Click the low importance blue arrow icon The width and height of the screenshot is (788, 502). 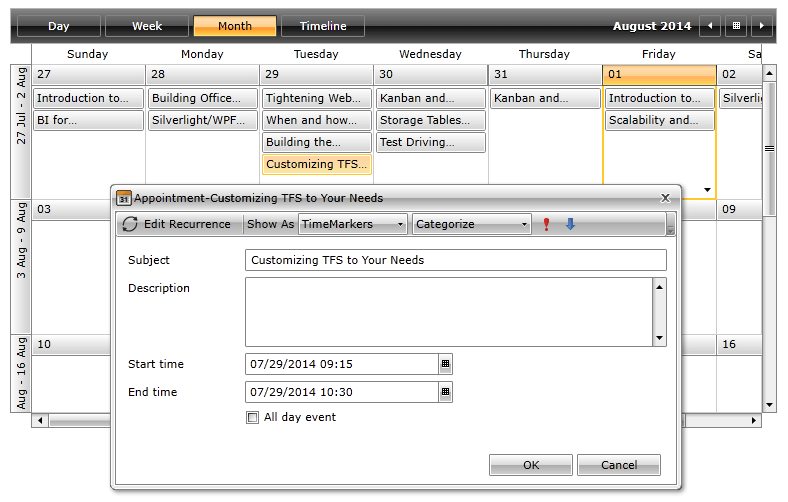pos(570,224)
